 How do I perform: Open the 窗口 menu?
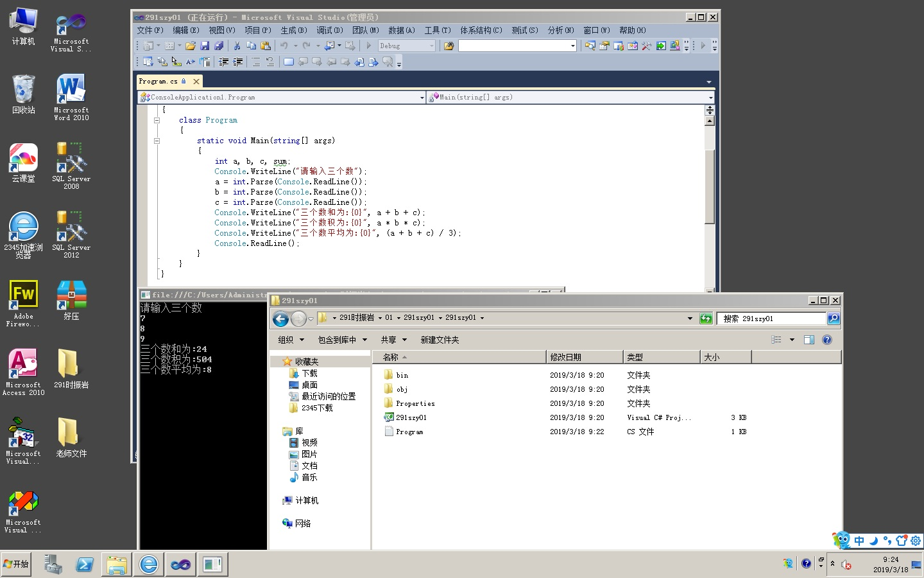[596, 30]
